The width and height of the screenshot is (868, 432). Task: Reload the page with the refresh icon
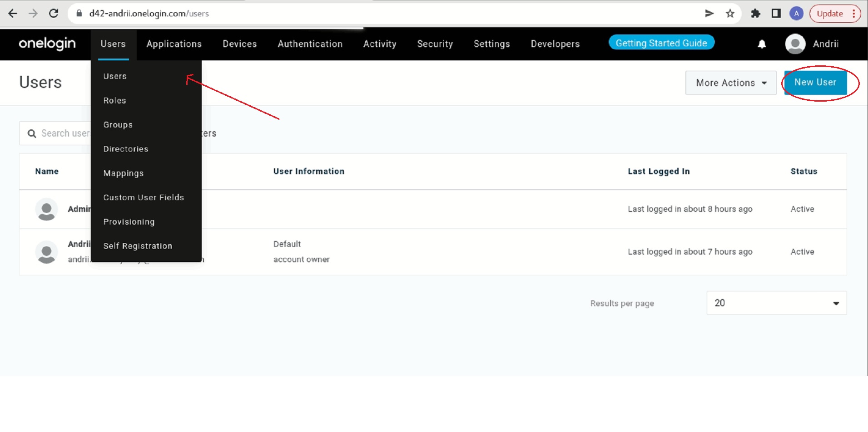(54, 14)
